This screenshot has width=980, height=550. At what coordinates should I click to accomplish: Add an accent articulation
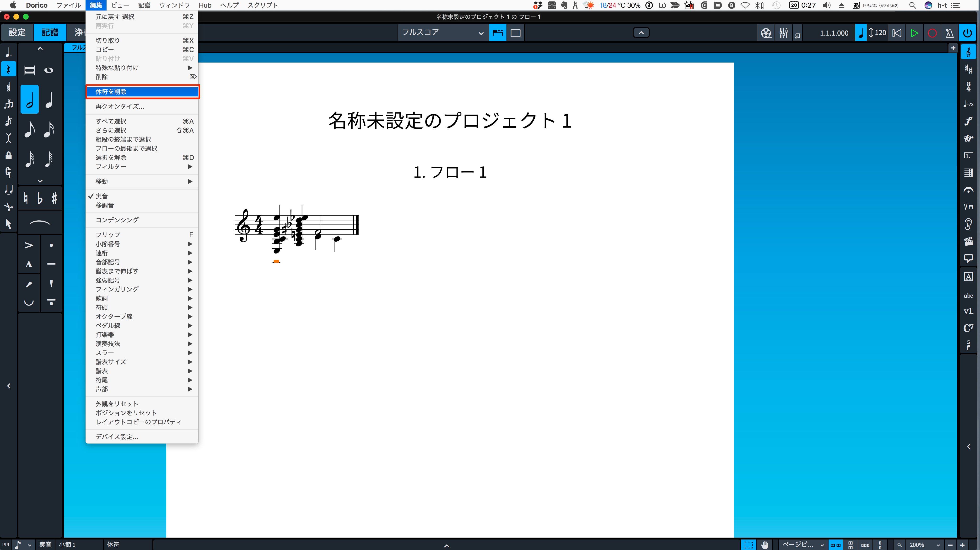(x=29, y=246)
